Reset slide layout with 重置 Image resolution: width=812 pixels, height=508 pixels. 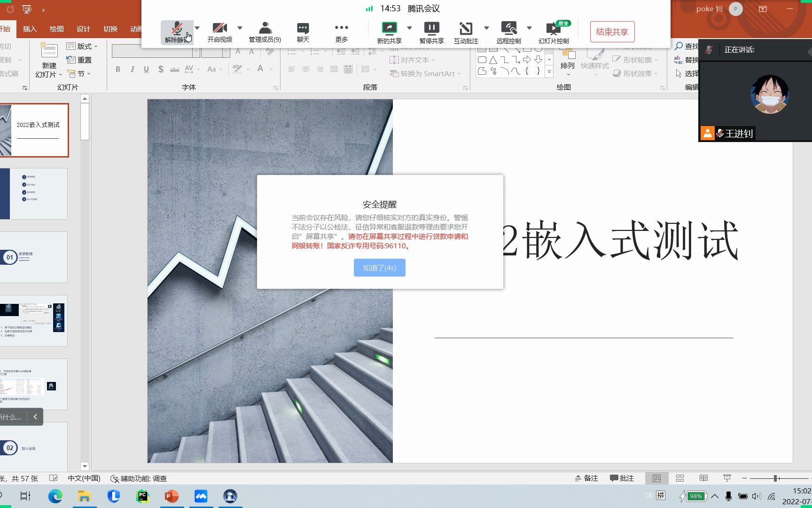(79, 60)
